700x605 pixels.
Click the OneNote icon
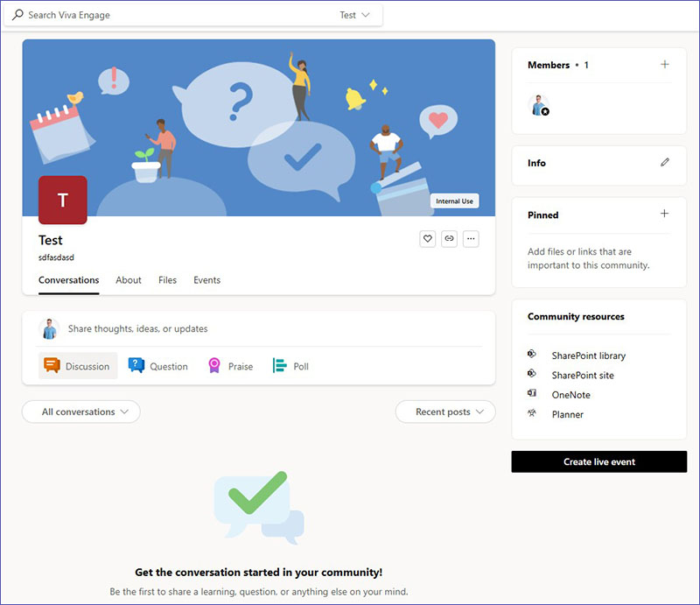pos(532,393)
